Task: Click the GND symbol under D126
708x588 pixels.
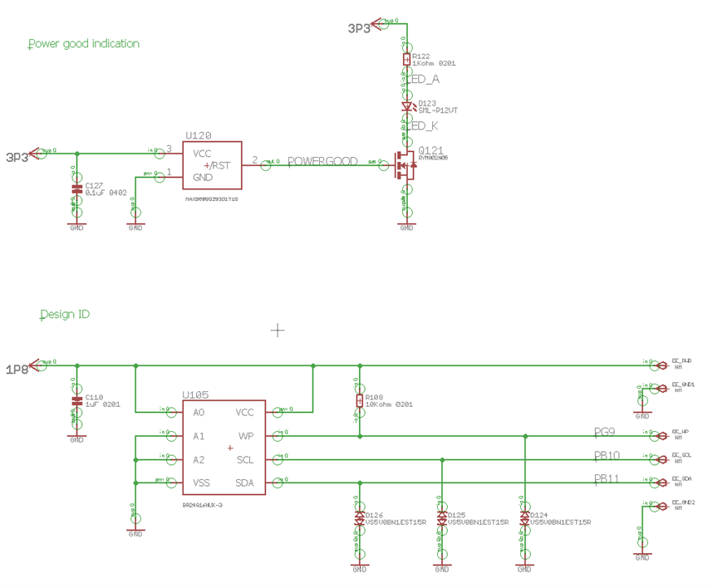Action: (360, 568)
